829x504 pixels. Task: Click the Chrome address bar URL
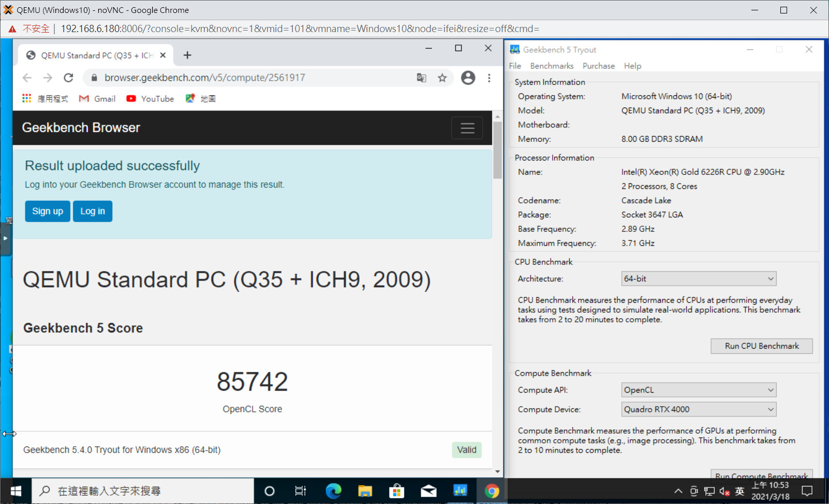point(204,78)
